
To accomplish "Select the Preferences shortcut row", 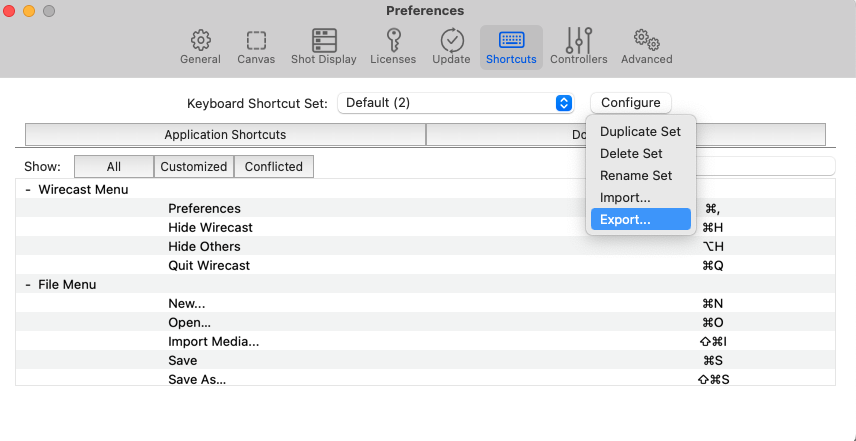I will click(x=425, y=208).
